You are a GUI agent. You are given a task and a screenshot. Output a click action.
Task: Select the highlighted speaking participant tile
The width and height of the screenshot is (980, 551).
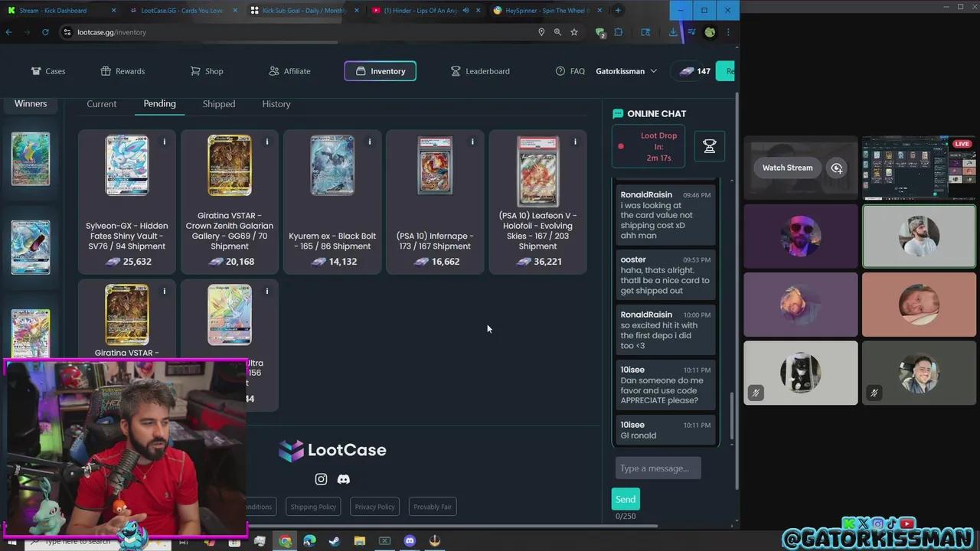coord(919,236)
